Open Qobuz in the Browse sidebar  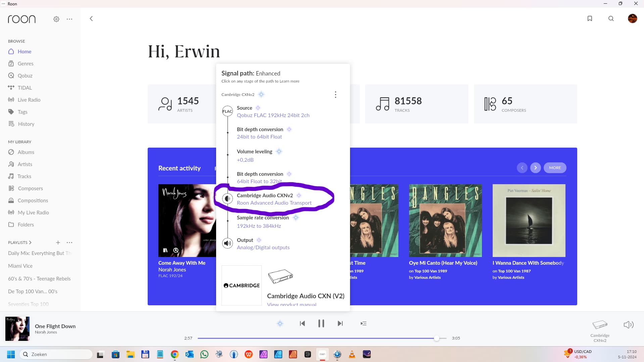tap(25, 75)
